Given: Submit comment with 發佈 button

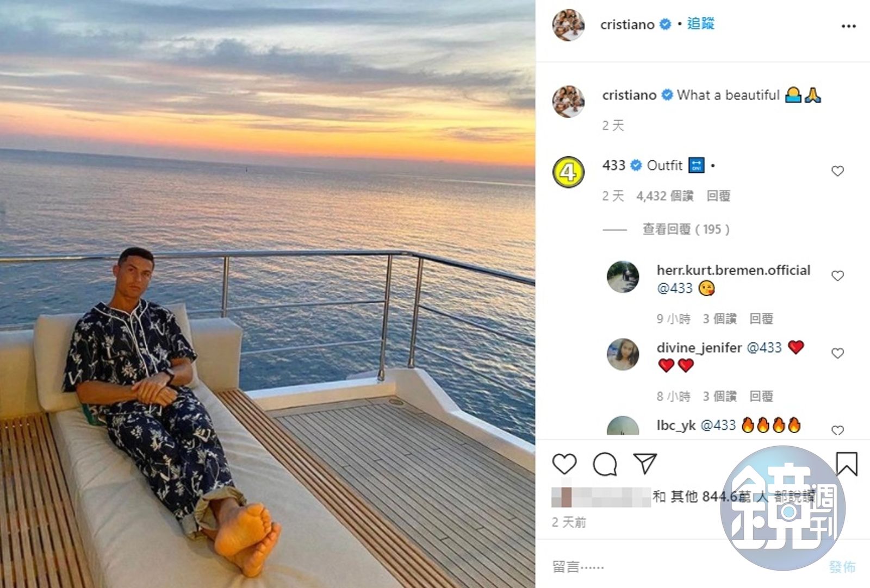Looking at the screenshot, I should [x=842, y=567].
